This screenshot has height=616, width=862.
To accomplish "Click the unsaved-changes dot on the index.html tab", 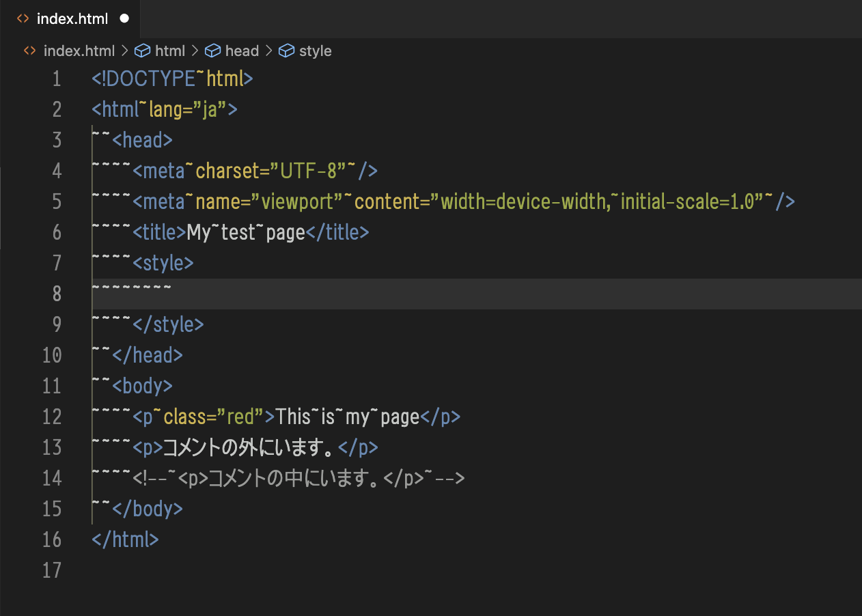I will tap(124, 19).
